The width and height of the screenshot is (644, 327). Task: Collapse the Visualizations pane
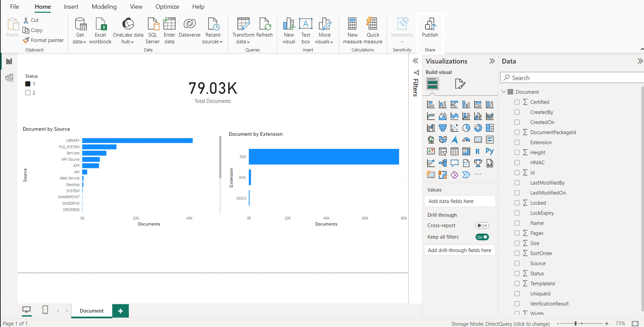coord(492,61)
